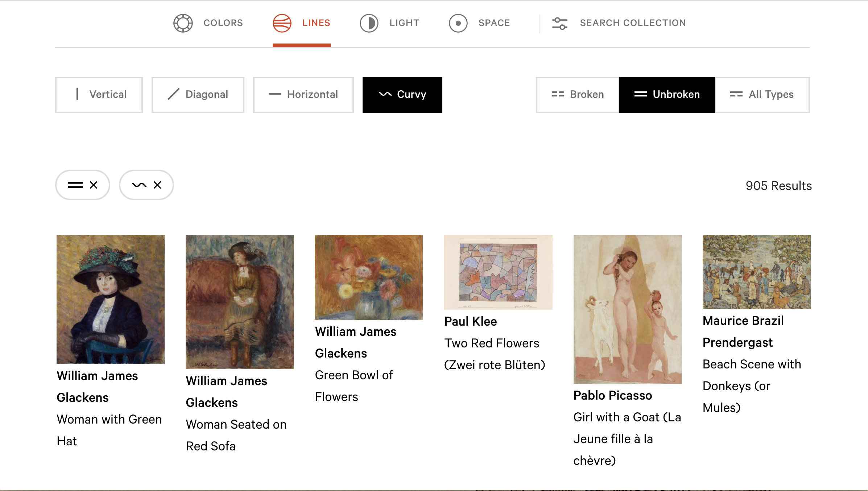This screenshot has height=491, width=868.
Task: Toggle the Diagonal line filter
Action: [198, 95]
